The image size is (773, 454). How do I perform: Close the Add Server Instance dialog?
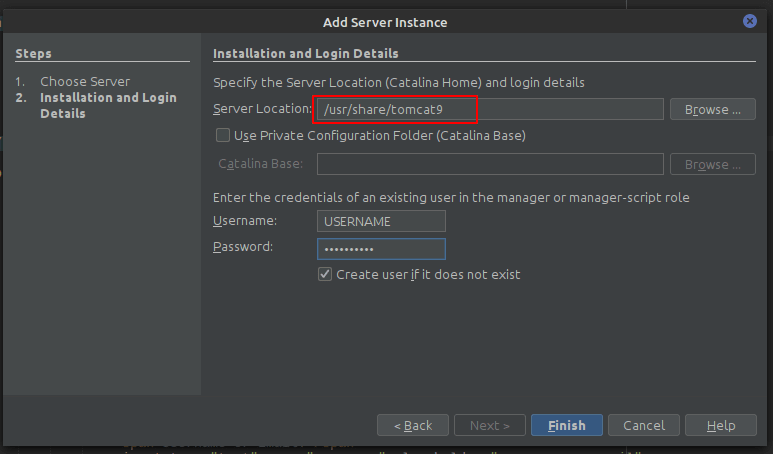coord(749,21)
